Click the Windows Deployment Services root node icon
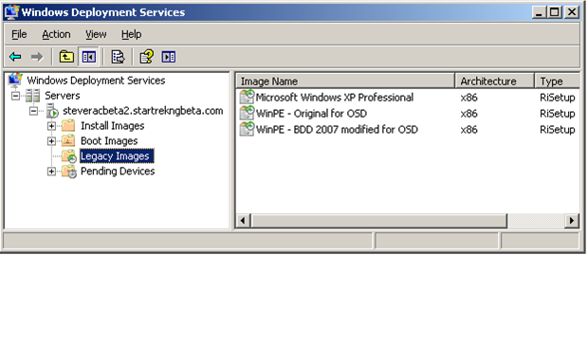Viewport: 588px width, 364px height. [x=15, y=80]
